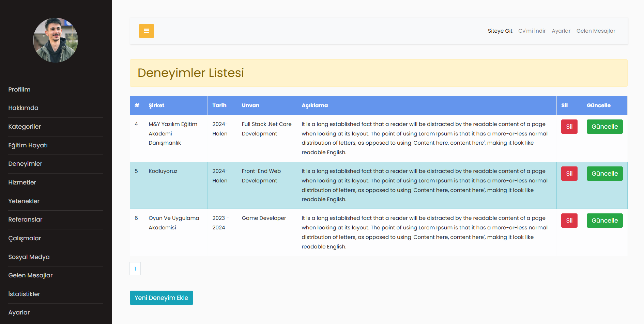The width and height of the screenshot is (644, 324).
Task: Open Siteye Git link
Action: point(500,31)
